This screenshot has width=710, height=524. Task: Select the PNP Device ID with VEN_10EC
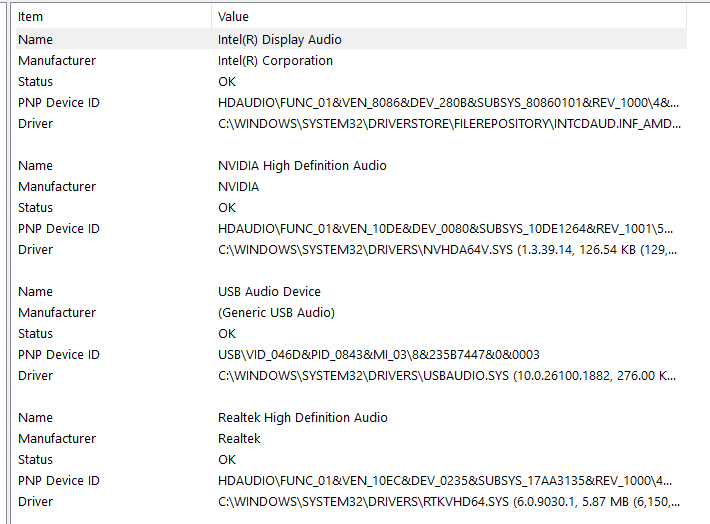[x=351, y=481]
